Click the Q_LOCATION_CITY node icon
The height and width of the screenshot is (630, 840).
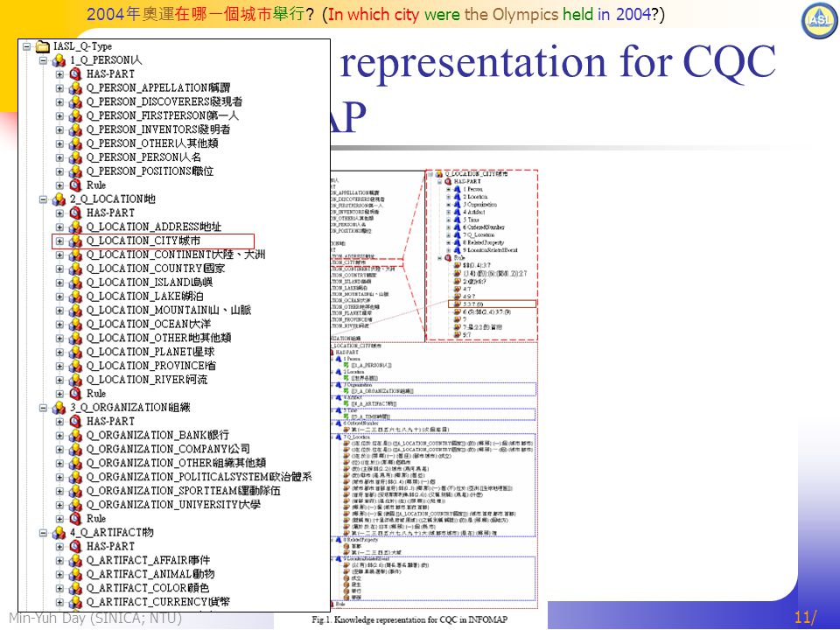pyautogui.click(x=75, y=241)
